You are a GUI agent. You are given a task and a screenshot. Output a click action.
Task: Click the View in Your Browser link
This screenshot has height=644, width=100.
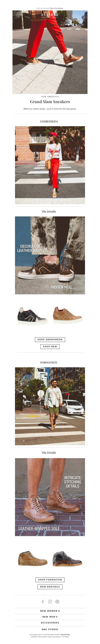coord(57,8)
